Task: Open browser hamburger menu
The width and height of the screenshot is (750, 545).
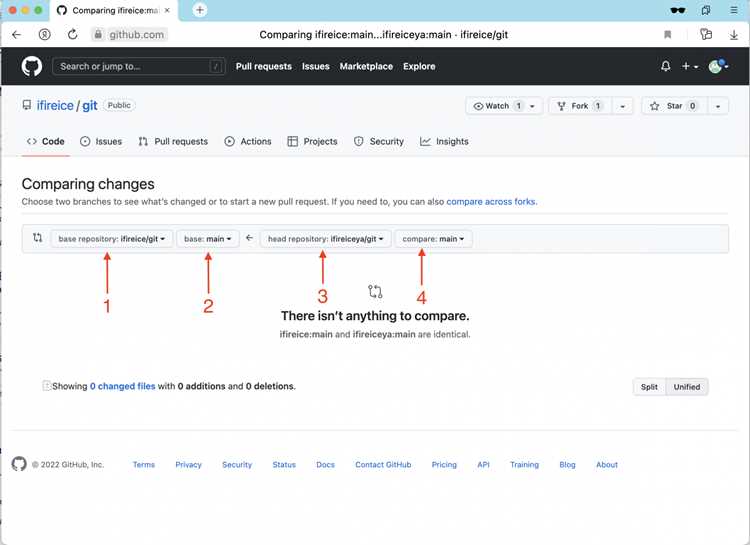Action: [x=733, y=10]
